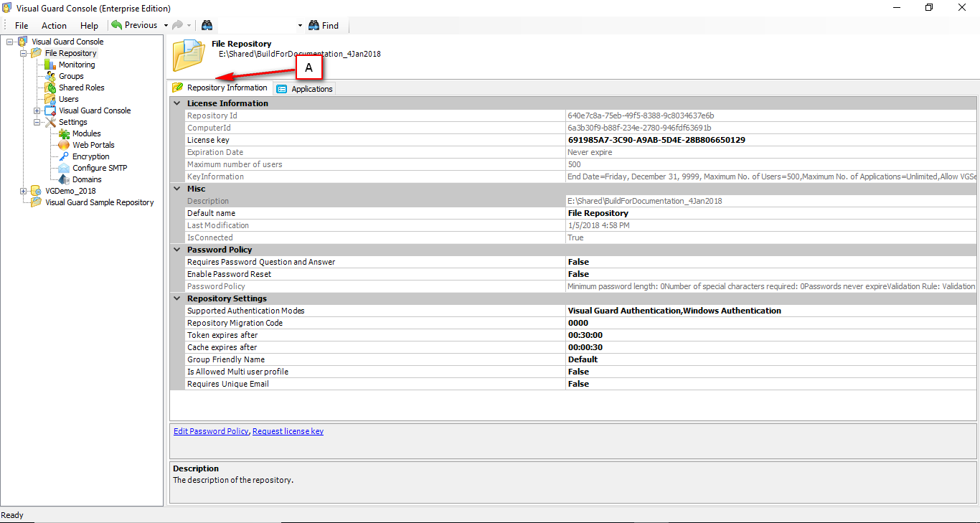The height and width of the screenshot is (523, 980).
Task: Open the Monitoring bar-chart icon
Action: pos(50,65)
